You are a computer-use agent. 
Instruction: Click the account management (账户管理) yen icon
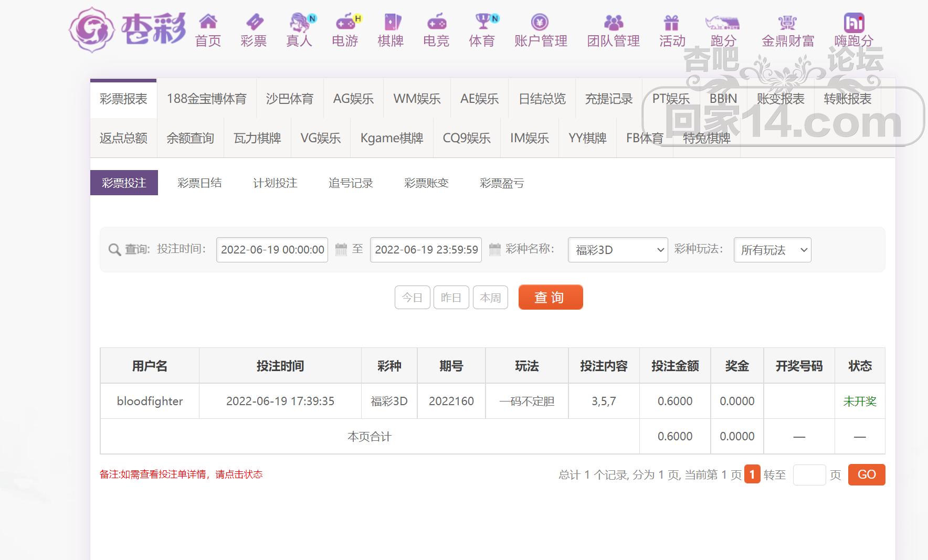pos(540,22)
